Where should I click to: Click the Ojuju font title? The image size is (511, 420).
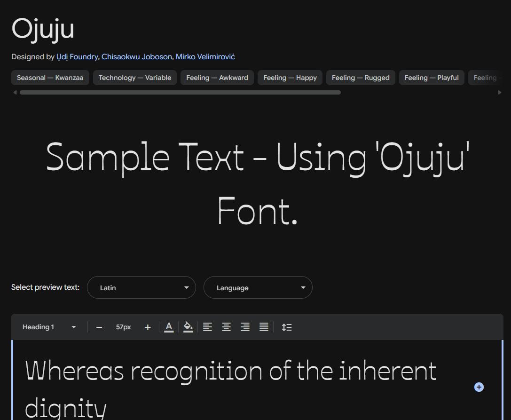coord(43,29)
